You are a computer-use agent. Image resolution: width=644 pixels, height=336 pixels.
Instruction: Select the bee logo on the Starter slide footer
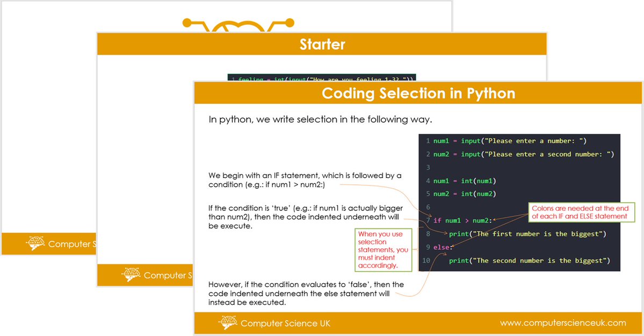(x=131, y=275)
